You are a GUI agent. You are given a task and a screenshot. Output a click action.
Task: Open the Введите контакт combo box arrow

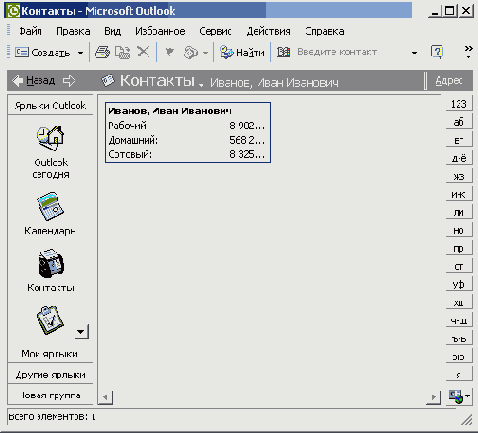[414, 53]
